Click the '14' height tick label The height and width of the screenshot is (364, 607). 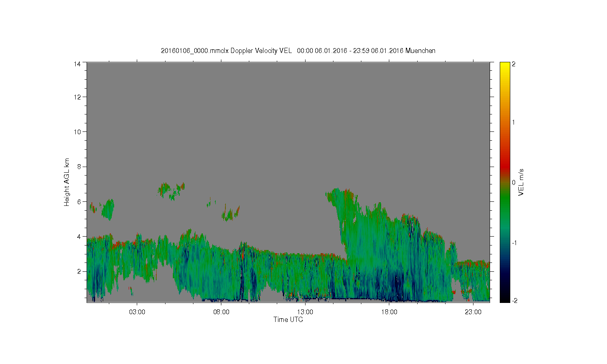click(x=77, y=64)
